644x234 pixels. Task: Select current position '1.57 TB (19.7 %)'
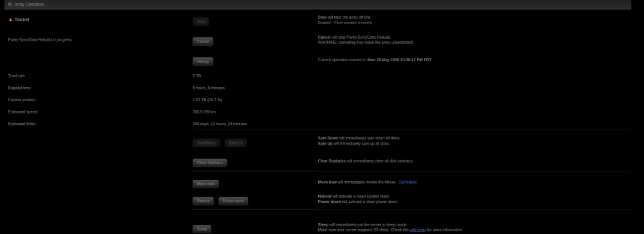tap(207, 100)
